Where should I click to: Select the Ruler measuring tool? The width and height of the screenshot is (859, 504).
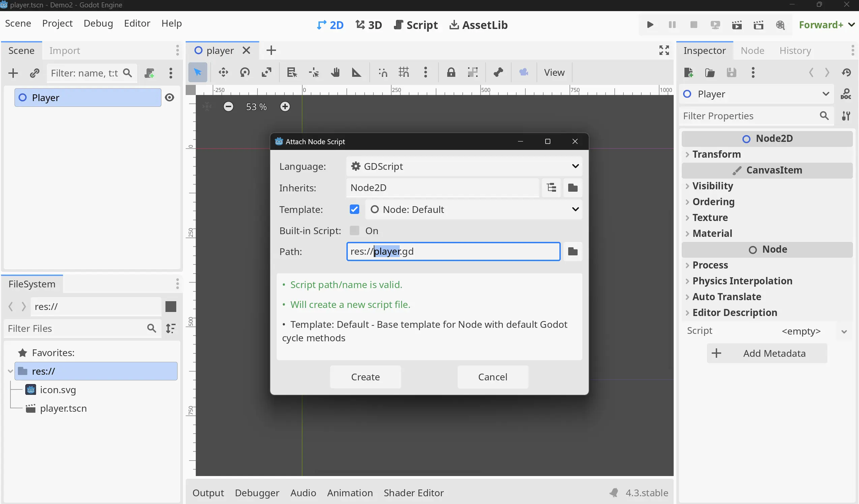(356, 72)
